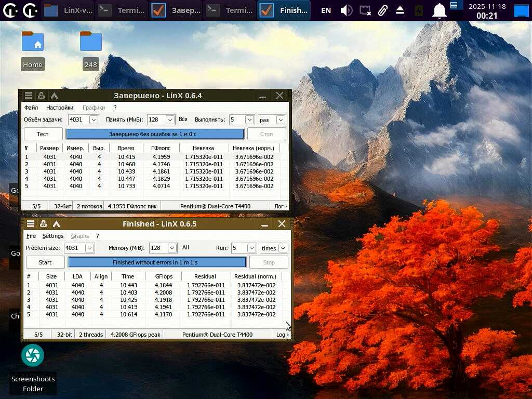Open the notifications bell icon

click(439, 10)
